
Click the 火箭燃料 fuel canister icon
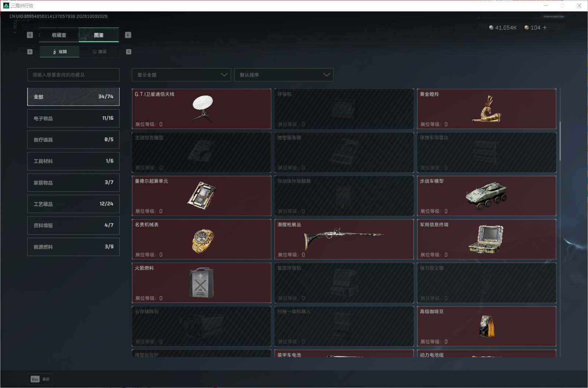[201, 283]
